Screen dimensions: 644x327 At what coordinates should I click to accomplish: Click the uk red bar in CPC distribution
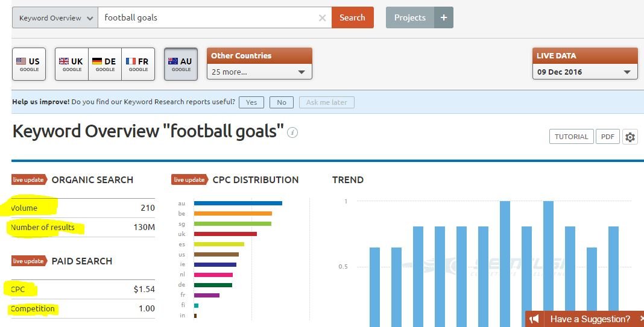pyautogui.click(x=226, y=234)
